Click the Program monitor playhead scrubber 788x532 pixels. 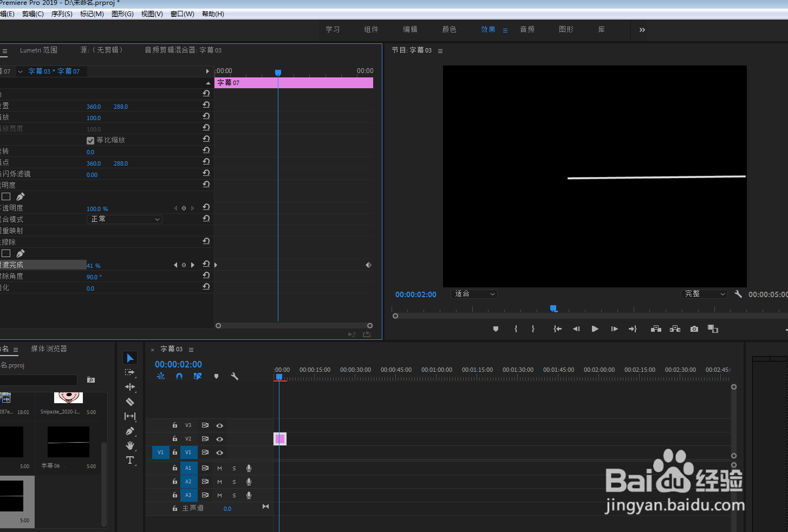(553, 308)
